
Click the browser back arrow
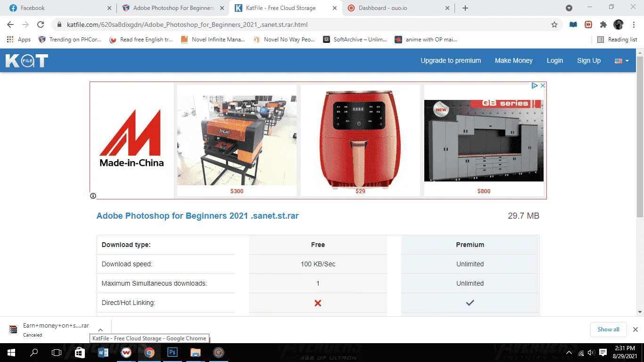pyautogui.click(x=10, y=25)
